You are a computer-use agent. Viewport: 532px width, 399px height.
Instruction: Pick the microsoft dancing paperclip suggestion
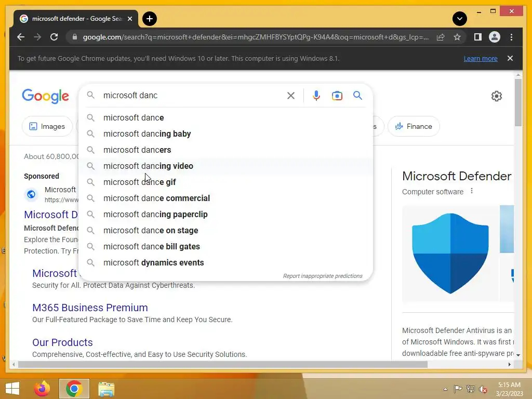coord(225,215)
